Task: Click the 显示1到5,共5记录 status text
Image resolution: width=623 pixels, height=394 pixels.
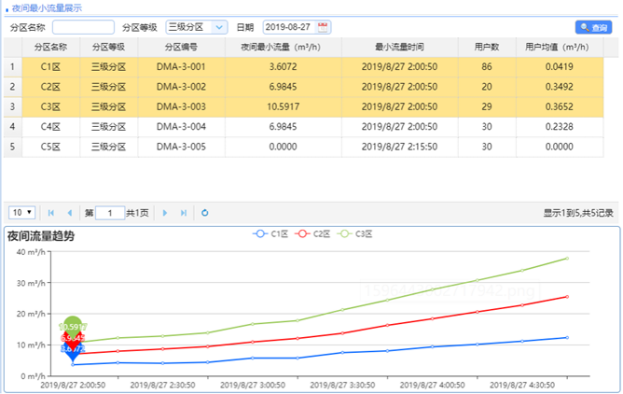Action: tap(578, 213)
